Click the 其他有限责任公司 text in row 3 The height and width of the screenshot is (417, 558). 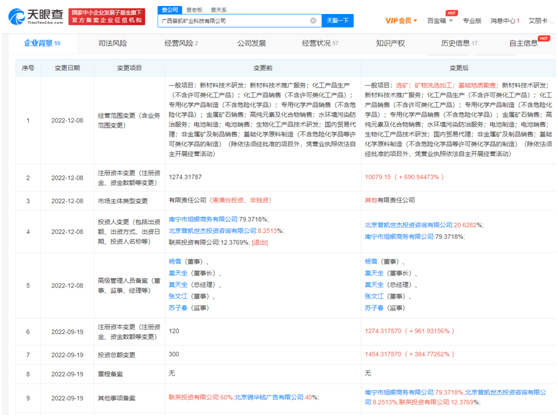(x=390, y=200)
